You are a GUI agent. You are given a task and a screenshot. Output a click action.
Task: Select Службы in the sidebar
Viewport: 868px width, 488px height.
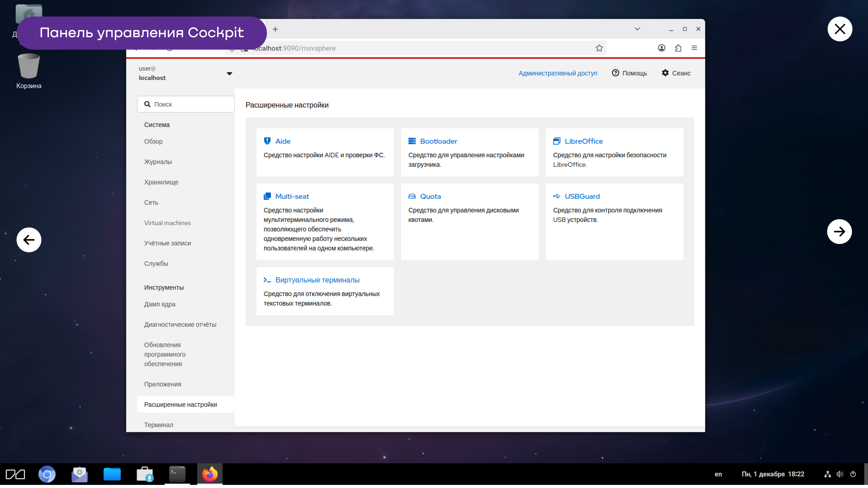click(156, 263)
